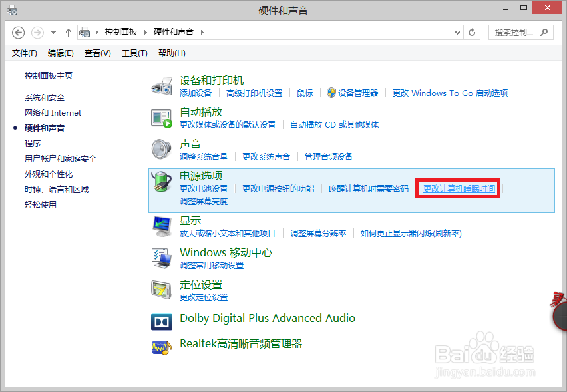The width and height of the screenshot is (567, 392).
Task: Click 更改媒体或设备的默认设置 link
Action: point(228,125)
